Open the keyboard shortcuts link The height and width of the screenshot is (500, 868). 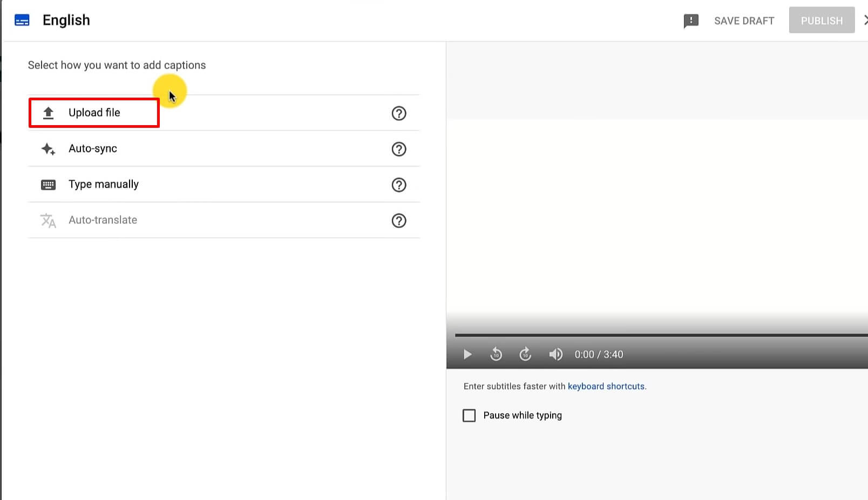[606, 386]
